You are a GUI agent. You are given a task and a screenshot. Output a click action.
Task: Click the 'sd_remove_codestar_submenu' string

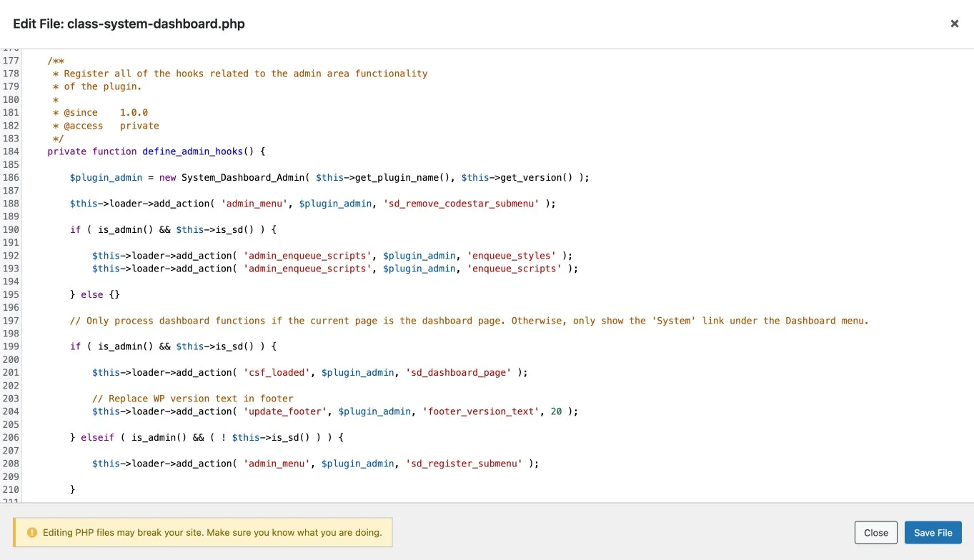point(461,204)
